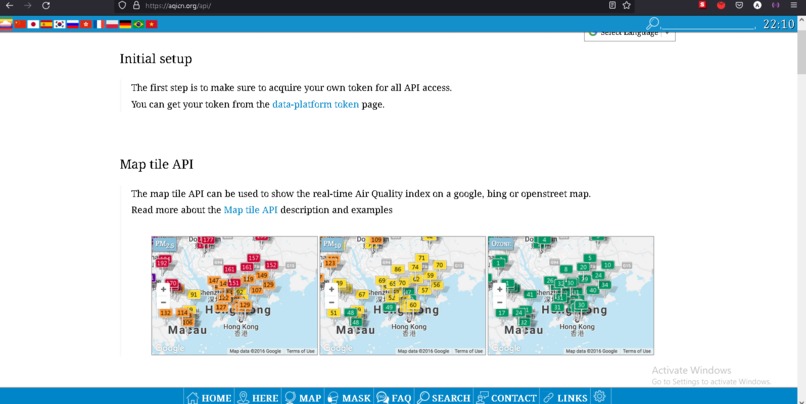Screen dimensions: 806x404
Task: Switch language via the China flag
Action: click(20, 24)
